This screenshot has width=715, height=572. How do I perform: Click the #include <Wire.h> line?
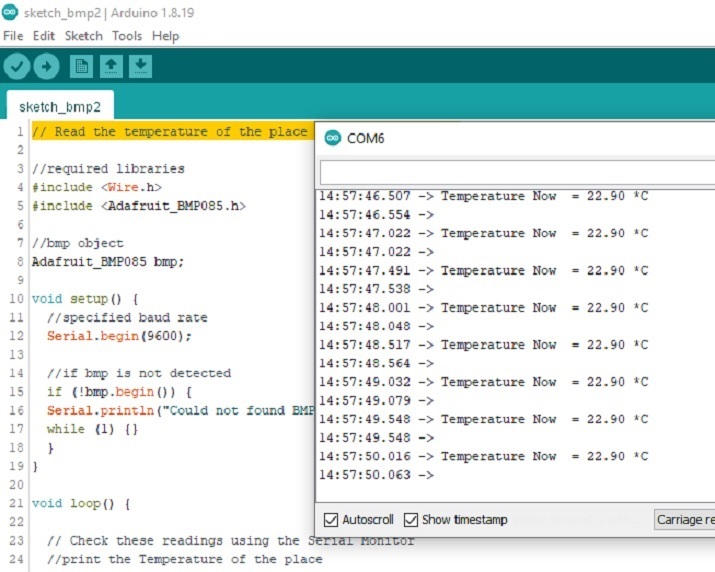click(x=97, y=187)
